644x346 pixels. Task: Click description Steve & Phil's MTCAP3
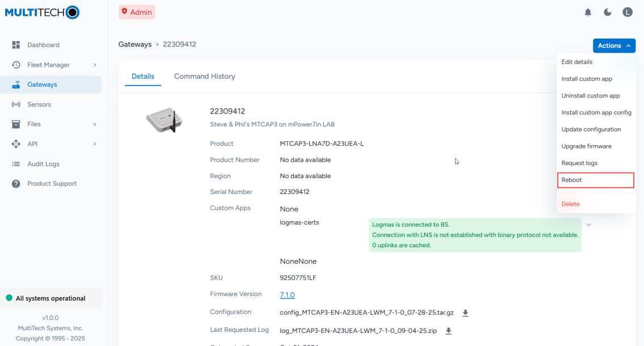point(272,124)
